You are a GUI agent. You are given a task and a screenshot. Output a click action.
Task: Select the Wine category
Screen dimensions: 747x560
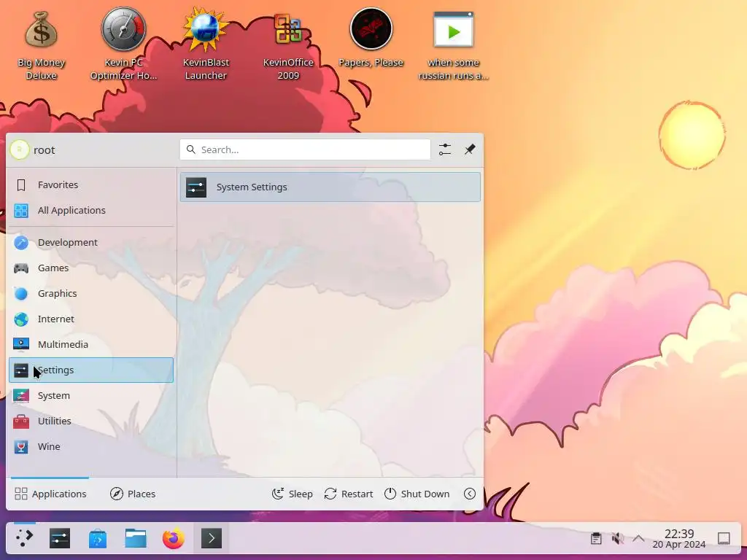pos(91,447)
